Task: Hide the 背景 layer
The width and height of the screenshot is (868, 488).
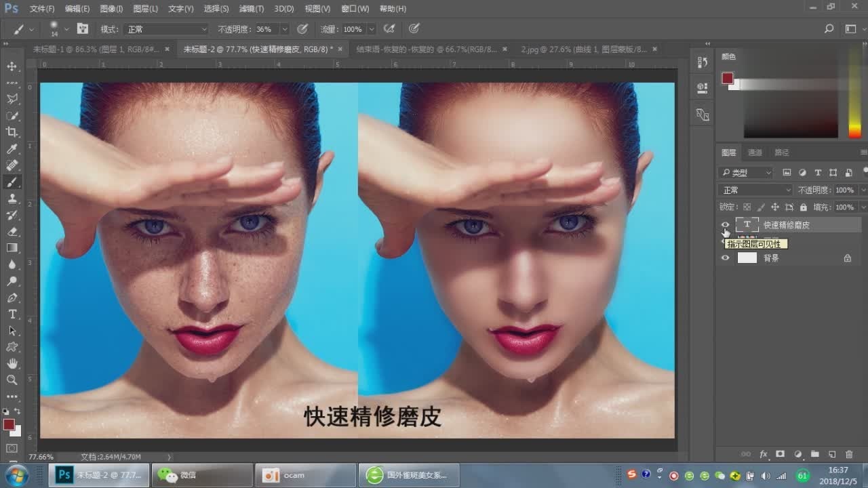Action: pyautogui.click(x=726, y=258)
